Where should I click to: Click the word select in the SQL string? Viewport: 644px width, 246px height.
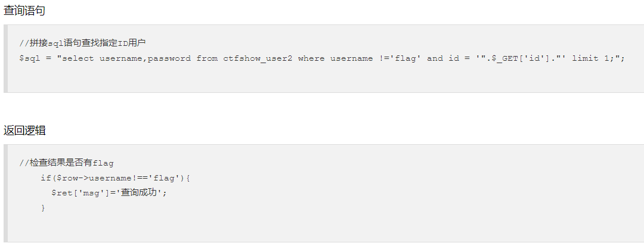pyautogui.click(x=78, y=58)
